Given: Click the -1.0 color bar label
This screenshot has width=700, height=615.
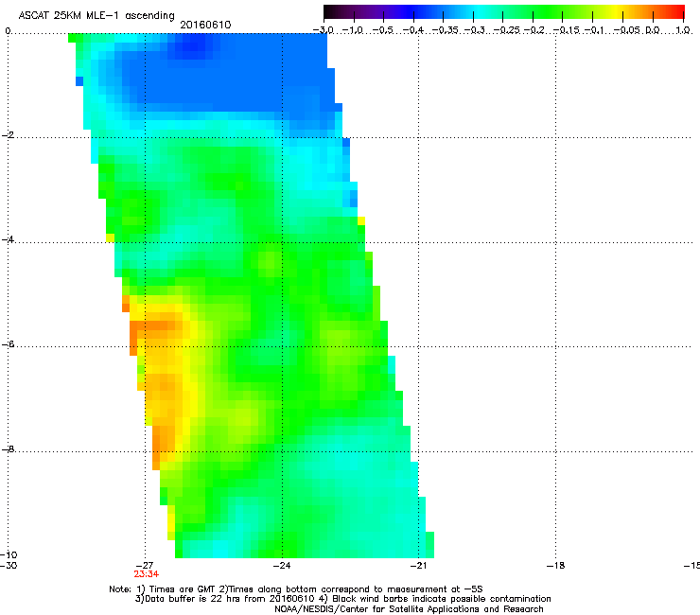Looking at the screenshot, I should tap(353, 30).
